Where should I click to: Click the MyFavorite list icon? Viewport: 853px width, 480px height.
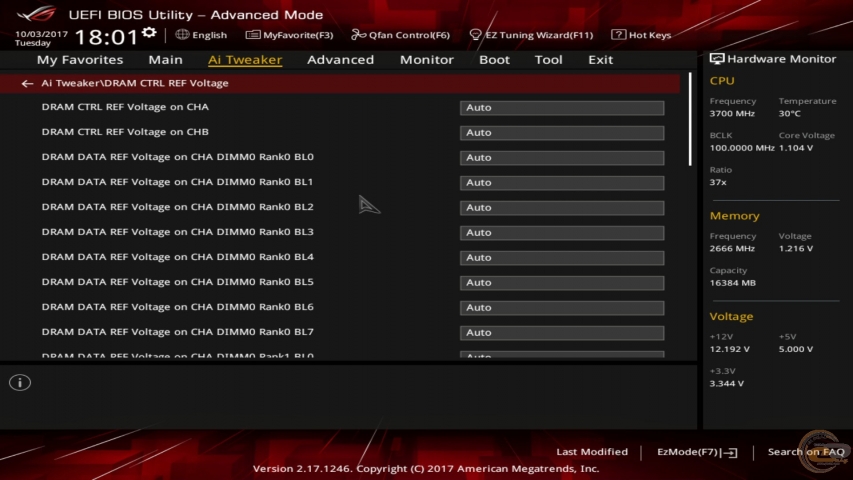[x=252, y=35]
